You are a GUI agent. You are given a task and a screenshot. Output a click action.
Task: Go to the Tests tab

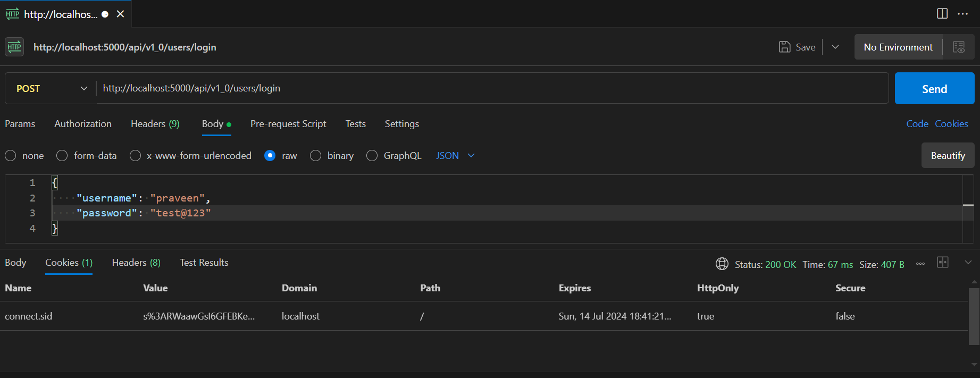356,124
